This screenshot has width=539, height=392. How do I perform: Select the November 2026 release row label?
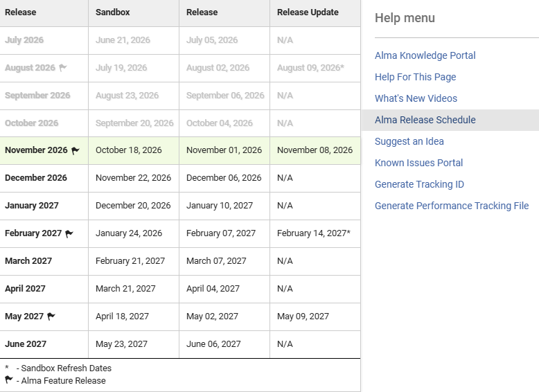[36, 150]
